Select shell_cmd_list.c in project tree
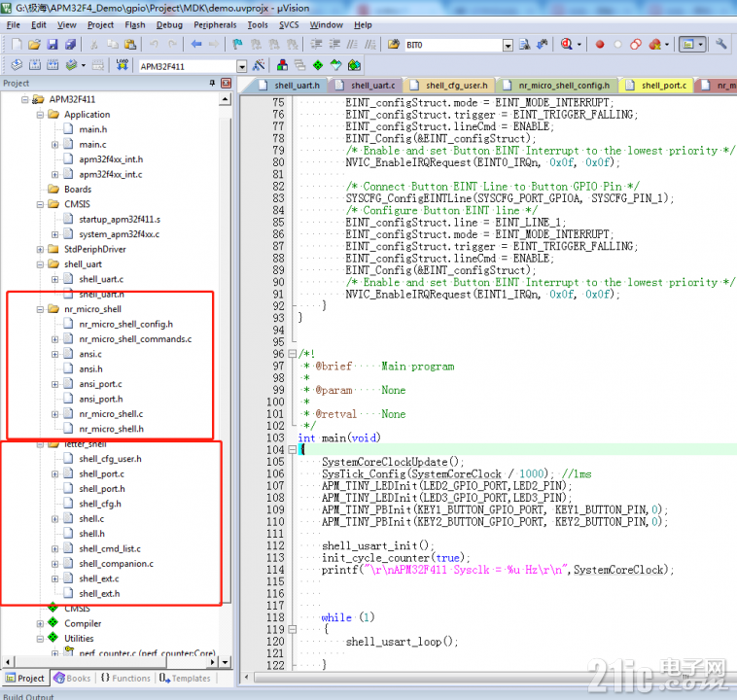The height and width of the screenshot is (700, 737). click(x=110, y=548)
